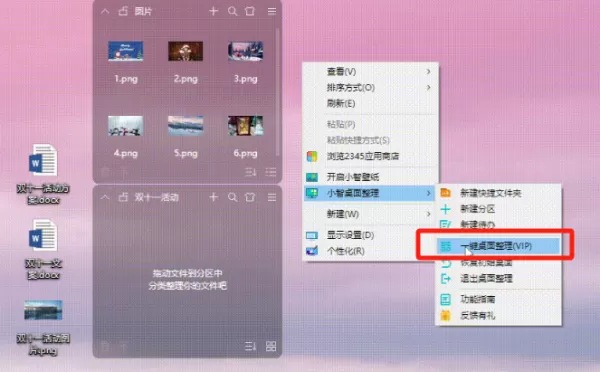Viewport: 600px width, 372px height.
Task: Expand the 新建(W) submenu
Action: [x=370, y=214]
